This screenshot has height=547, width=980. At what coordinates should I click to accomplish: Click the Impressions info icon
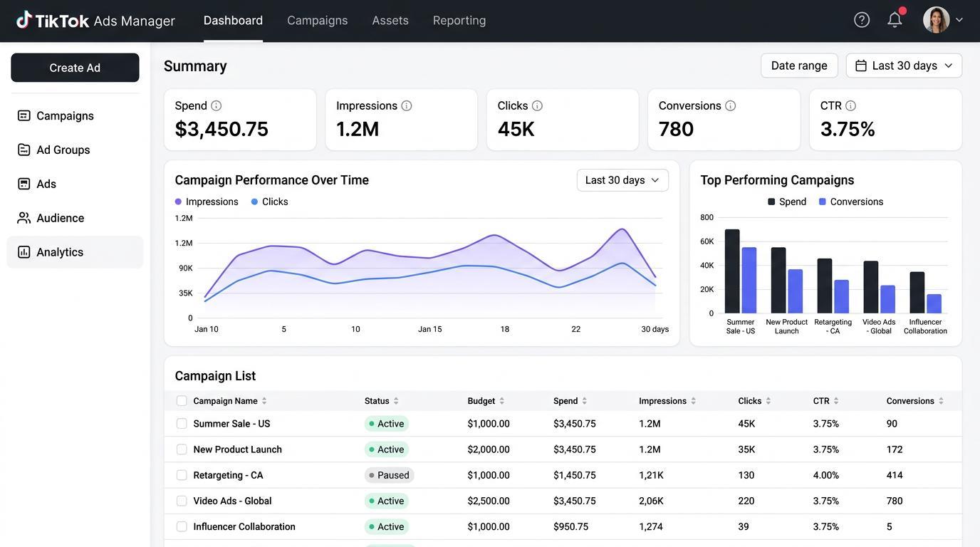tap(406, 105)
